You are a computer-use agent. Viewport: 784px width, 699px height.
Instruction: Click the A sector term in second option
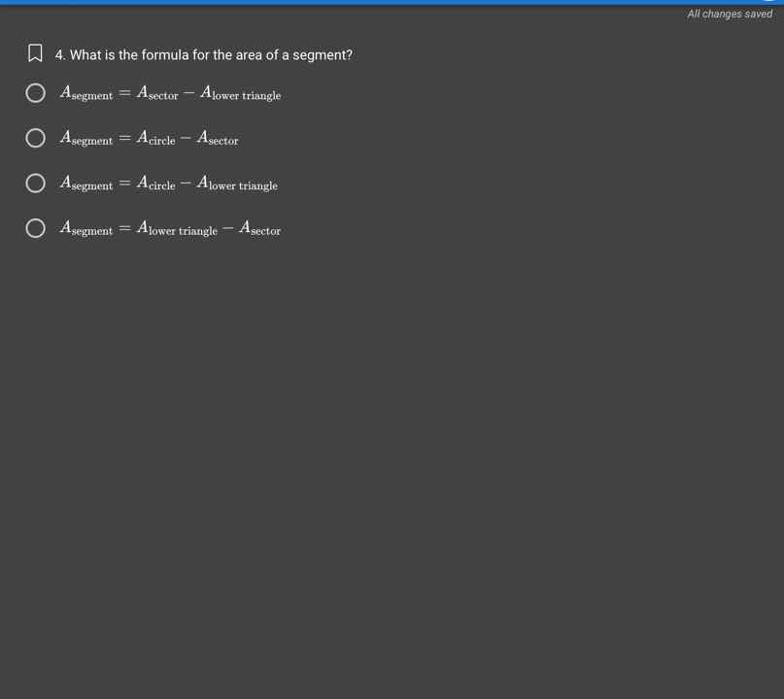[218, 139]
